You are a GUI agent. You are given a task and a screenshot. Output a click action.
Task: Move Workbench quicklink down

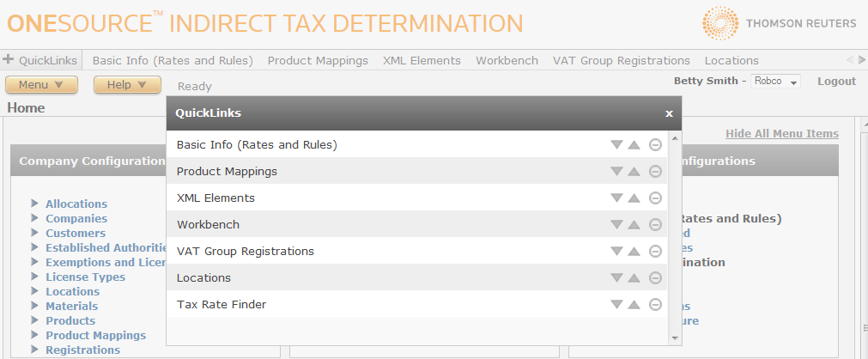(616, 225)
